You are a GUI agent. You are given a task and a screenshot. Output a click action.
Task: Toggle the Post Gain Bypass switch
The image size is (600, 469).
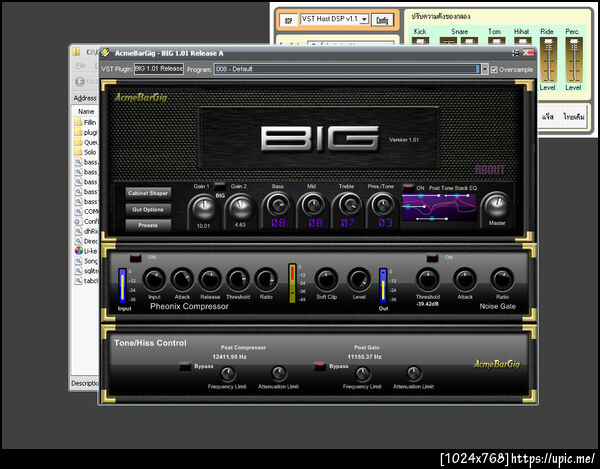[x=320, y=366]
